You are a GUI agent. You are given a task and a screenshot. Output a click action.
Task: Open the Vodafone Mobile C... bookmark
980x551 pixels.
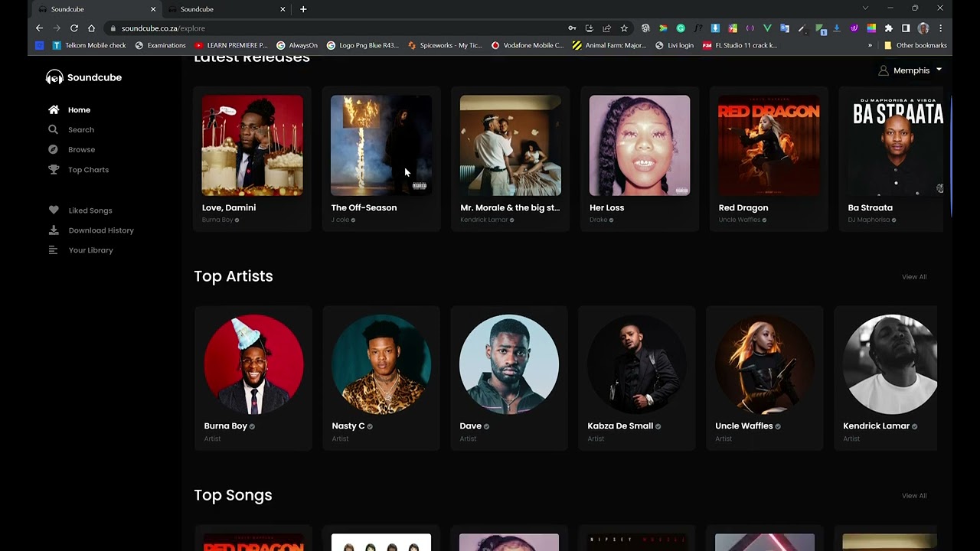coord(528,45)
